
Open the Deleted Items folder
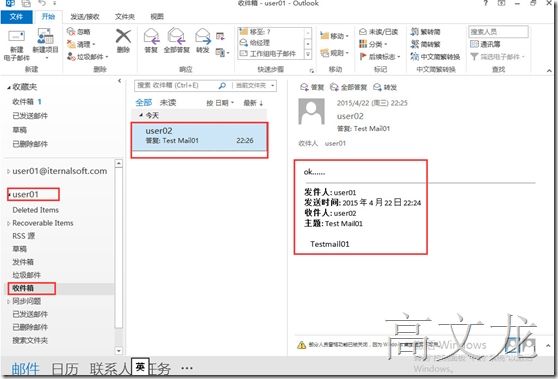[35, 210]
